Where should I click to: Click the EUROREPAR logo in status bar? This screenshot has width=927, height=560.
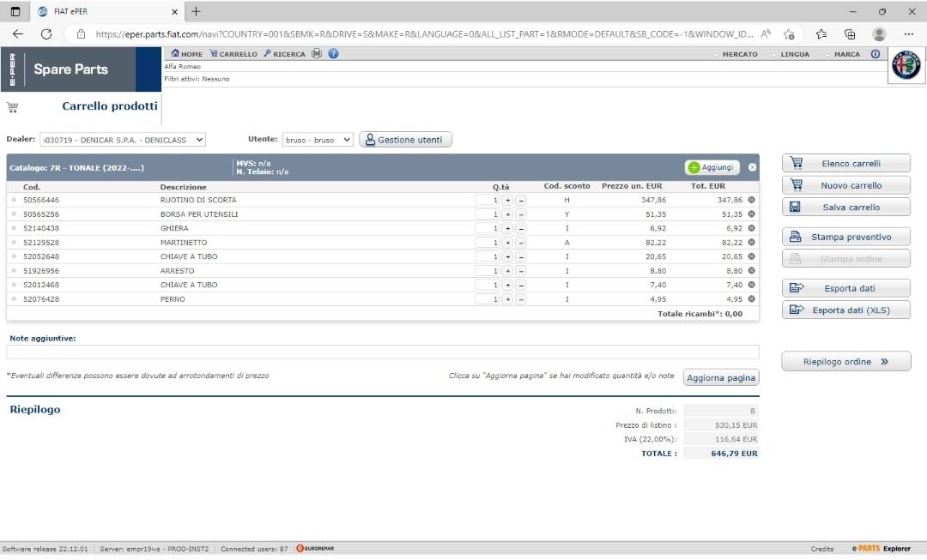pyautogui.click(x=315, y=549)
